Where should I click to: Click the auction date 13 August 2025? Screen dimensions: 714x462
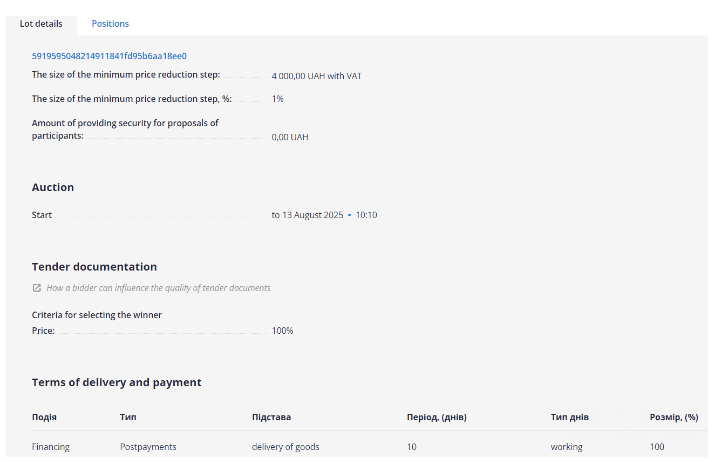click(x=312, y=215)
